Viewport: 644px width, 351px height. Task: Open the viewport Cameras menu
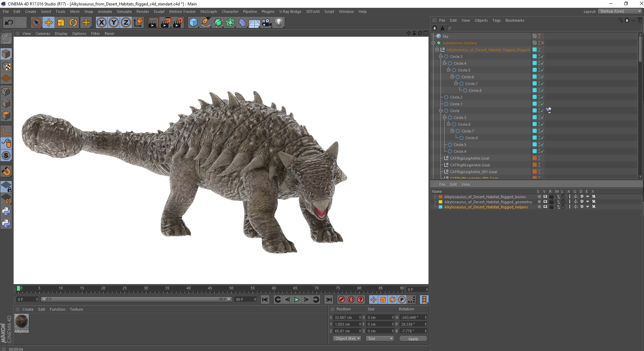43,34
